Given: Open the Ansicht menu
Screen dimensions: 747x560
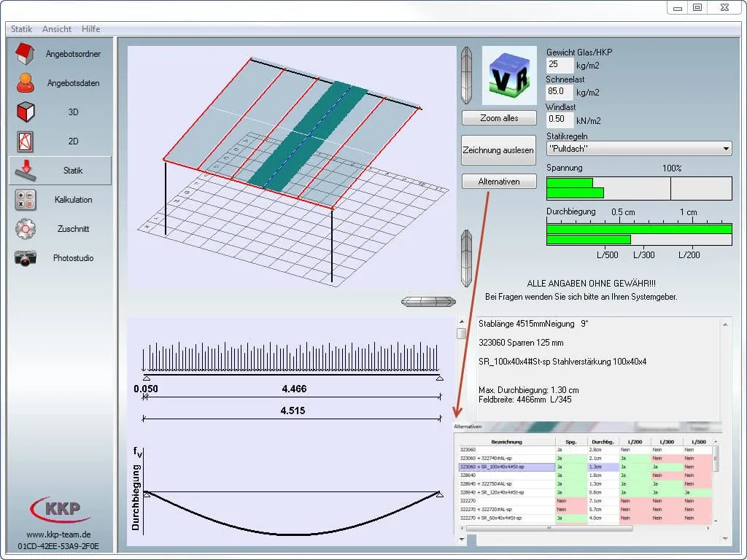Looking at the screenshot, I should pyautogui.click(x=57, y=29).
